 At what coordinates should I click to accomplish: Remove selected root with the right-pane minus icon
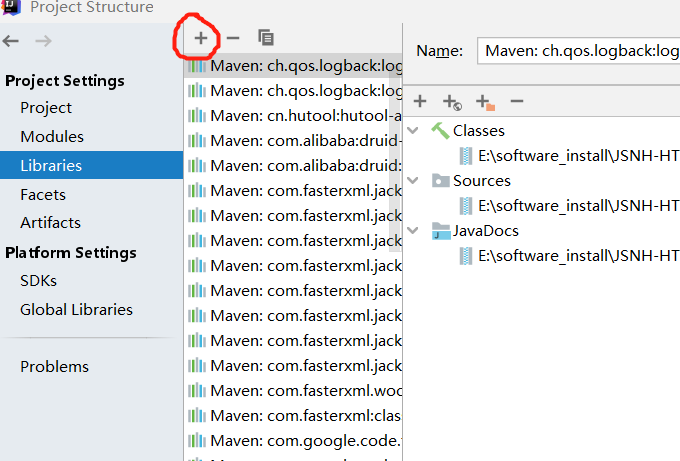(x=517, y=101)
